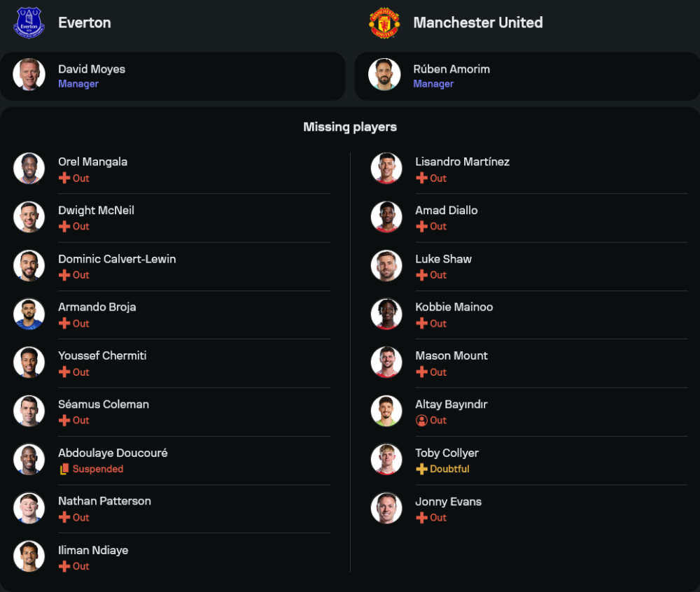Select Dominic Calvert-Lewin's player avatar

tap(29, 266)
